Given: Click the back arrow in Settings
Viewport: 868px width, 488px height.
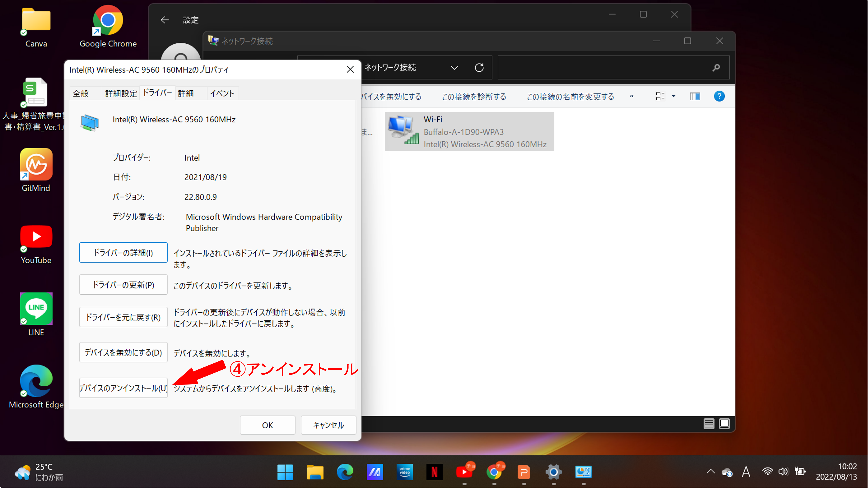Looking at the screenshot, I should click(x=165, y=20).
